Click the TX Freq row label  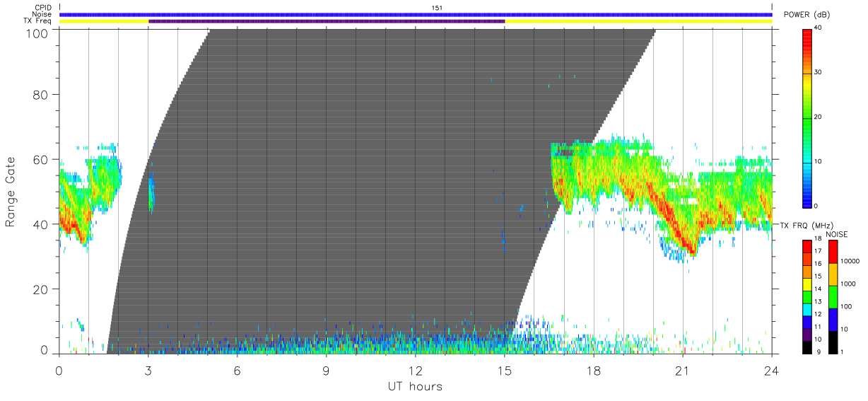37,21
